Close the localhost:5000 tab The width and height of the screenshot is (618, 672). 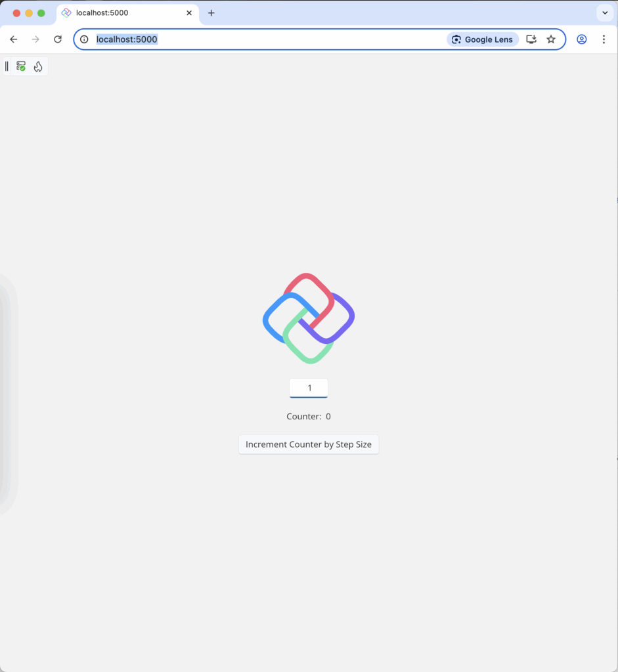tap(189, 13)
